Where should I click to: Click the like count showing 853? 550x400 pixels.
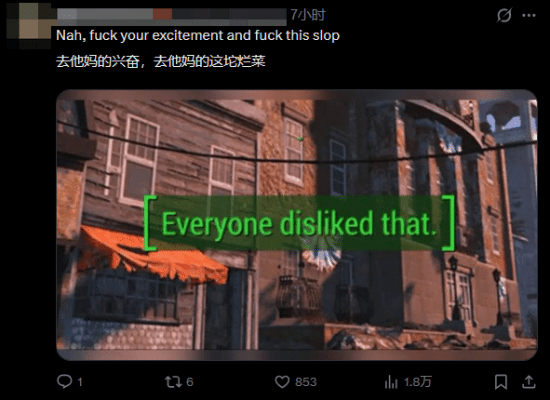[306, 382]
